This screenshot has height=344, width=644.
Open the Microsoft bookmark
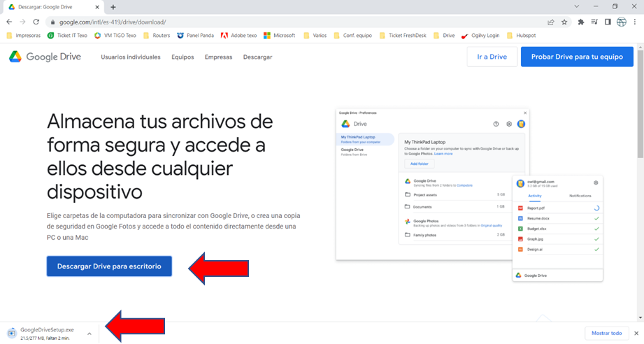pos(280,36)
